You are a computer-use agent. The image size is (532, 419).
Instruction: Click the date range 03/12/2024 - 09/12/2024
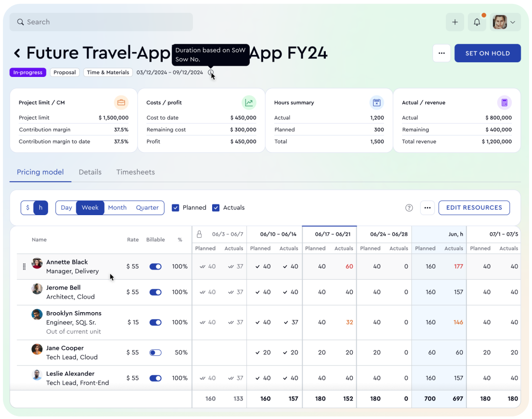click(169, 73)
